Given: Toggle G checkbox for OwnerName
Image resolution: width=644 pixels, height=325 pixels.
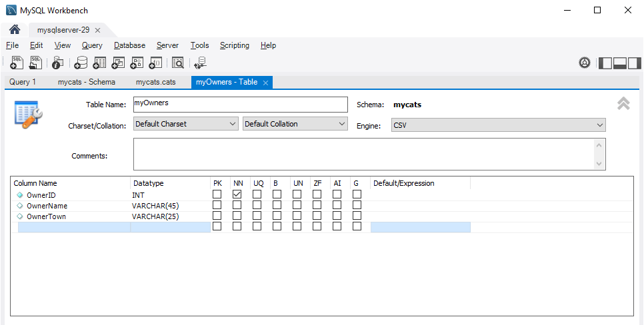Looking at the screenshot, I should pos(357,204).
